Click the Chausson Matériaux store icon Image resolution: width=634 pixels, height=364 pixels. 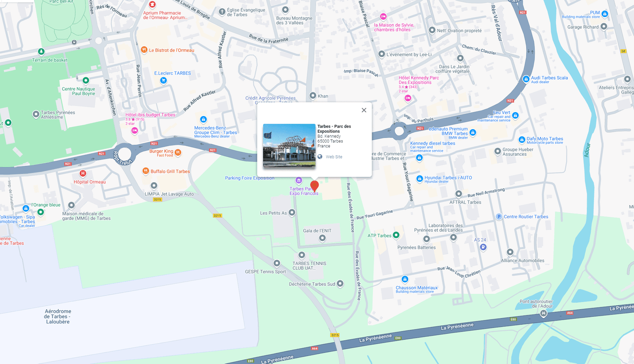pos(405,279)
